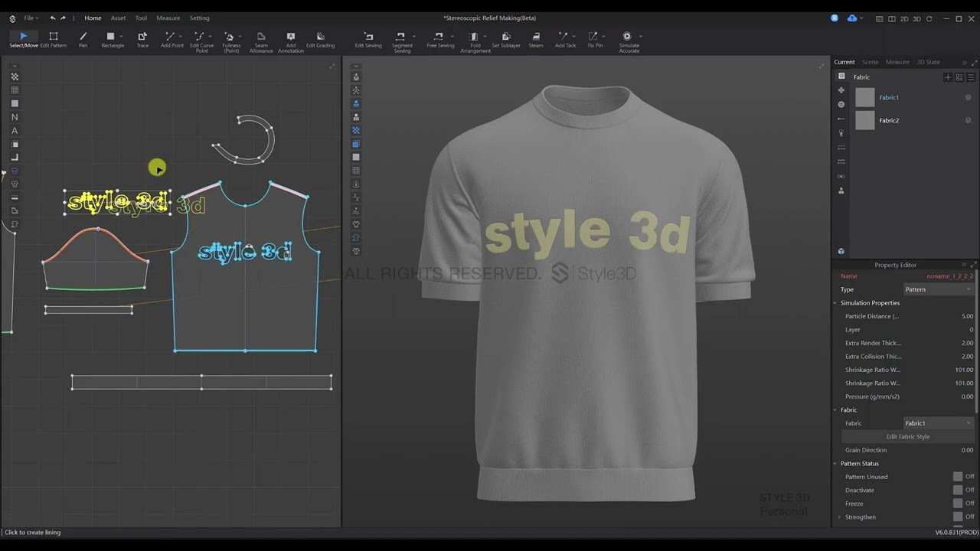Choose the Pen tool
The image size is (980, 551).
(x=83, y=40)
